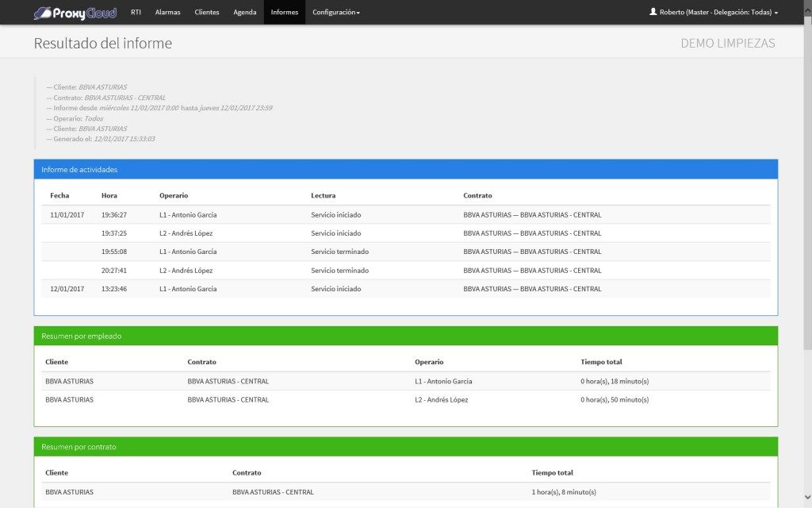Viewport: 812px width, 508px height.
Task: Click Servicio terminado in the 20:27:41 row
Action: click(x=339, y=270)
